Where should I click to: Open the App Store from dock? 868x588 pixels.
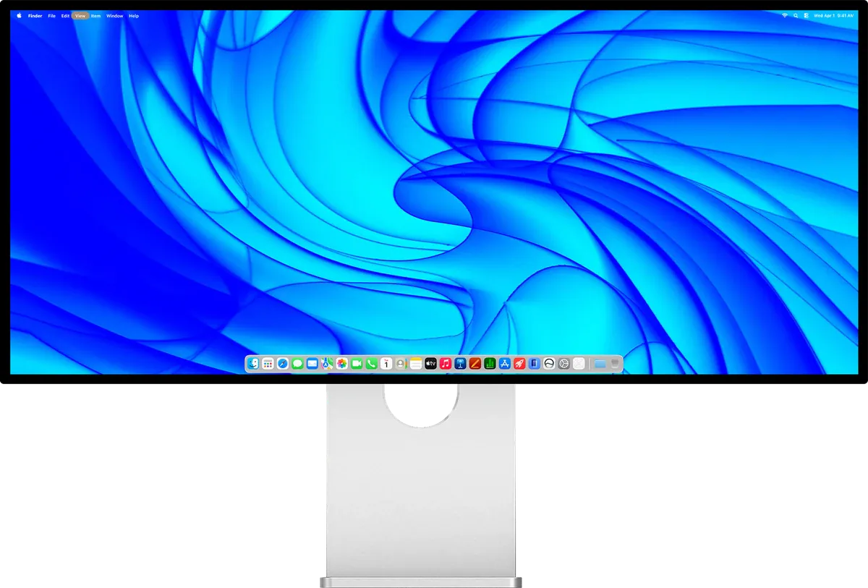505,364
